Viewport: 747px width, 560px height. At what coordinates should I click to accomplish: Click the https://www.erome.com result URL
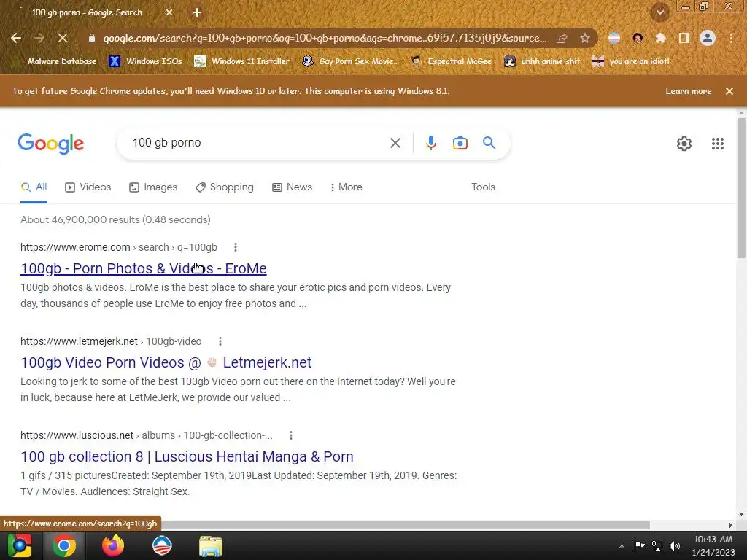coord(75,247)
